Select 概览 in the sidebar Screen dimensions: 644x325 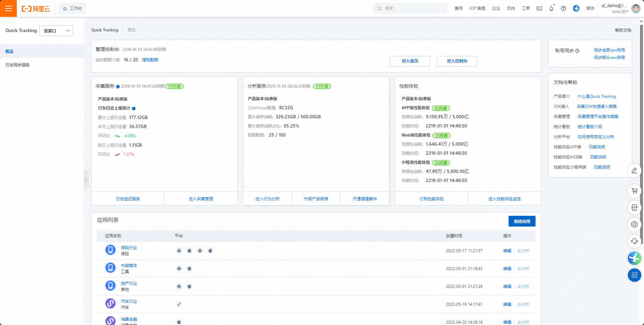click(42, 51)
